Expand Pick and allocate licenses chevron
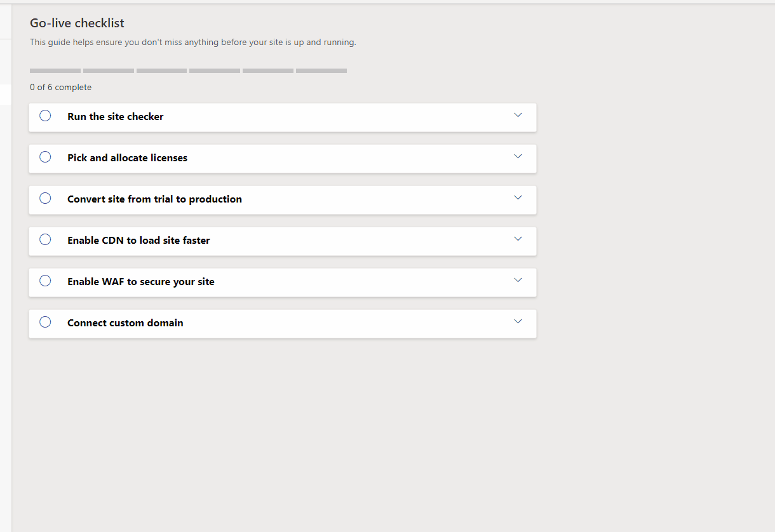The height and width of the screenshot is (532, 775). [x=518, y=156]
